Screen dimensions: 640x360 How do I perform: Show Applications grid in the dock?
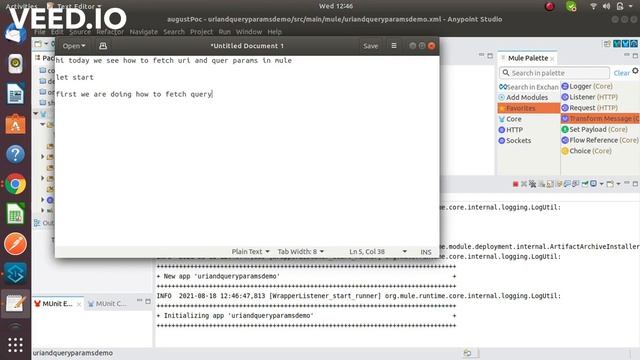[16, 345]
